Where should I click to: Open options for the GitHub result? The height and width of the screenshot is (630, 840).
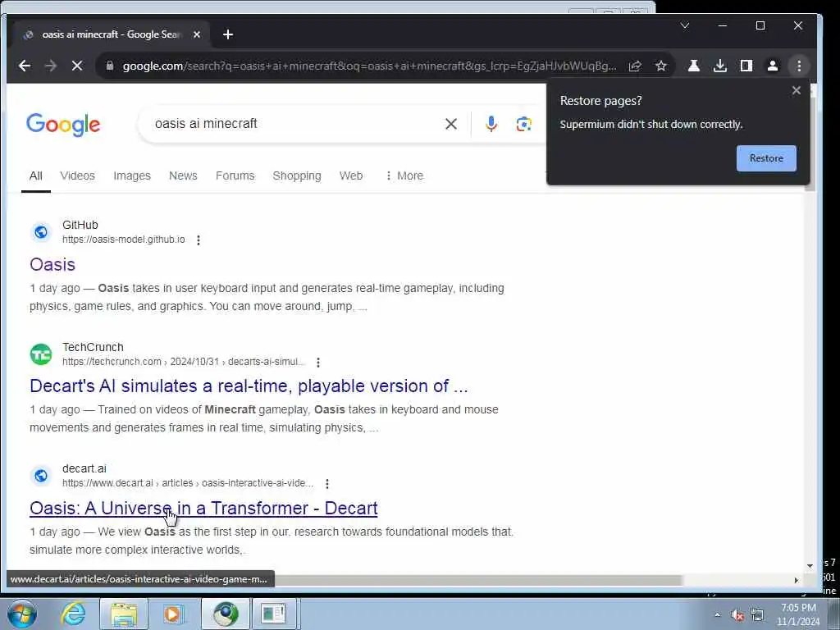point(199,240)
